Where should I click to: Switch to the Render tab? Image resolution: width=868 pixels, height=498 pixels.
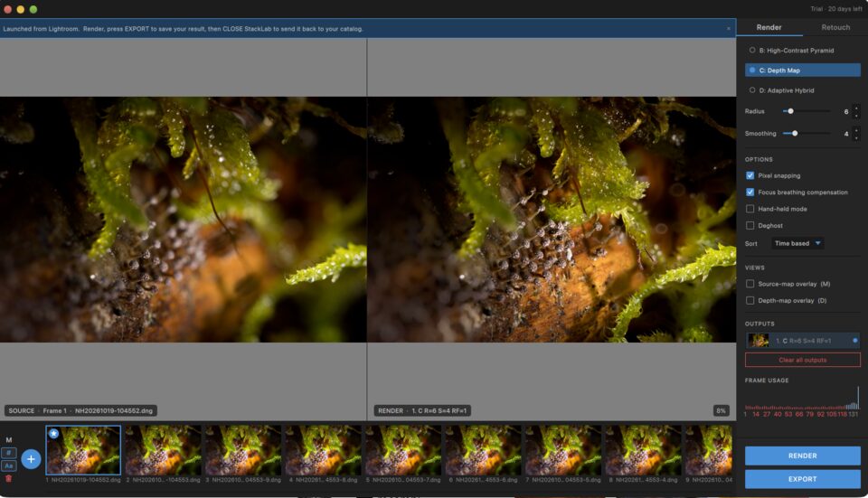(769, 27)
